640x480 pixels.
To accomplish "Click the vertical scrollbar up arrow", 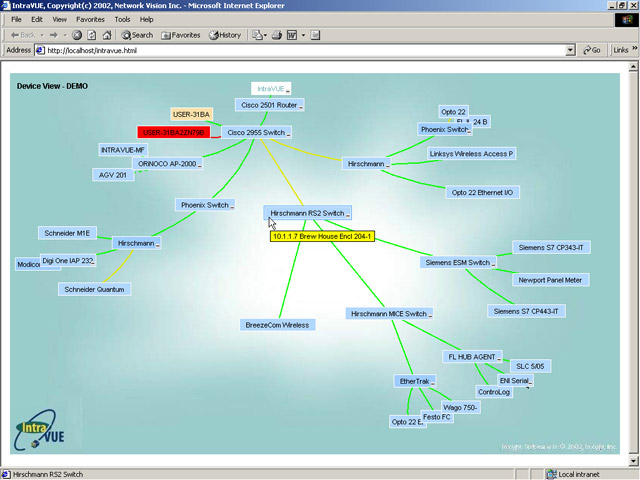I will tap(633, 66).
